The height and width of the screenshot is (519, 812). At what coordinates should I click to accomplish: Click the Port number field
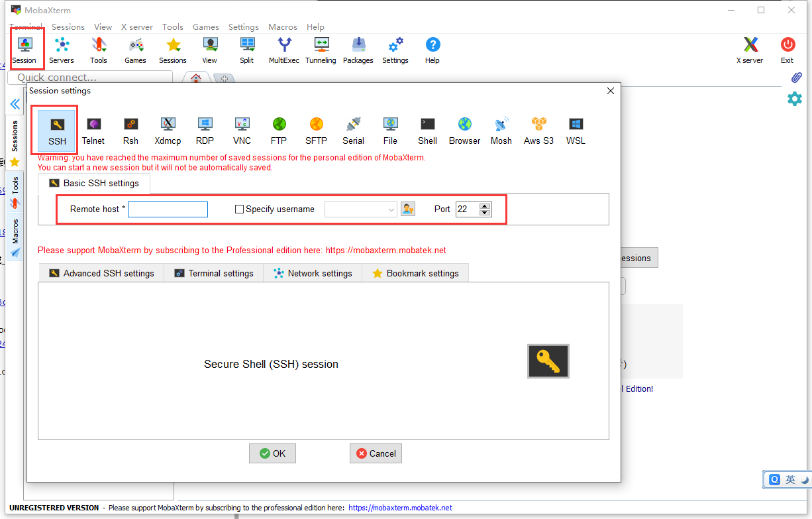pos(468,209)
